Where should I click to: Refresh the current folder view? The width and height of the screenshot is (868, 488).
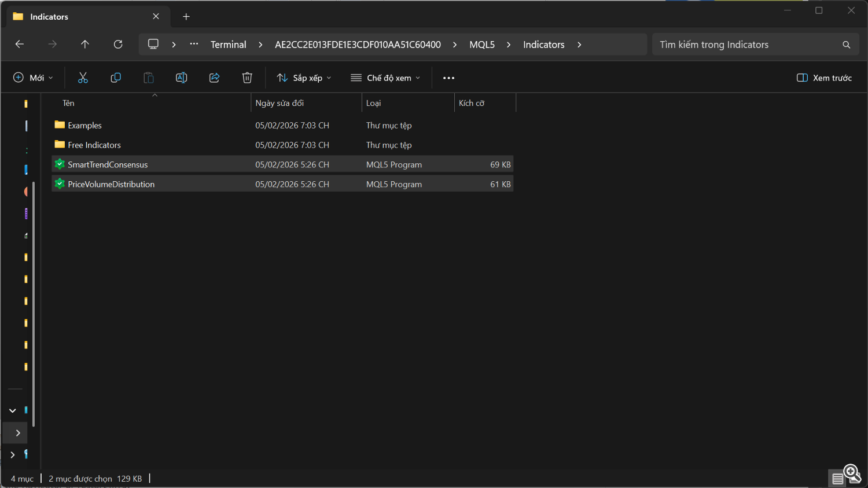(x=118, y=45)
